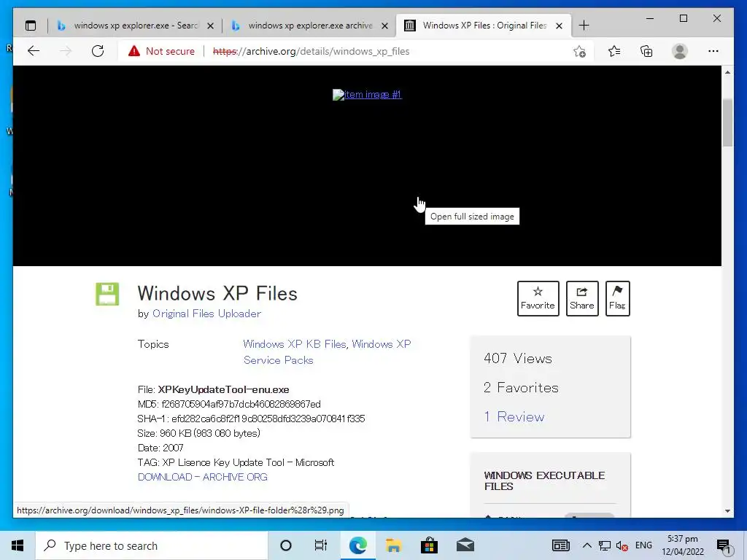Click the 2 Favorites text

(521, 388)
